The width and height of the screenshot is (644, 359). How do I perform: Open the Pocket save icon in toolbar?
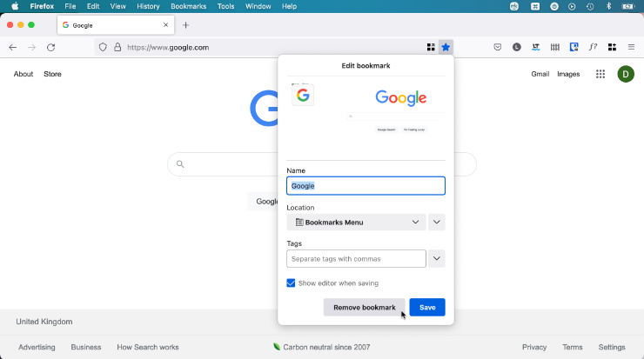[498, 47]
